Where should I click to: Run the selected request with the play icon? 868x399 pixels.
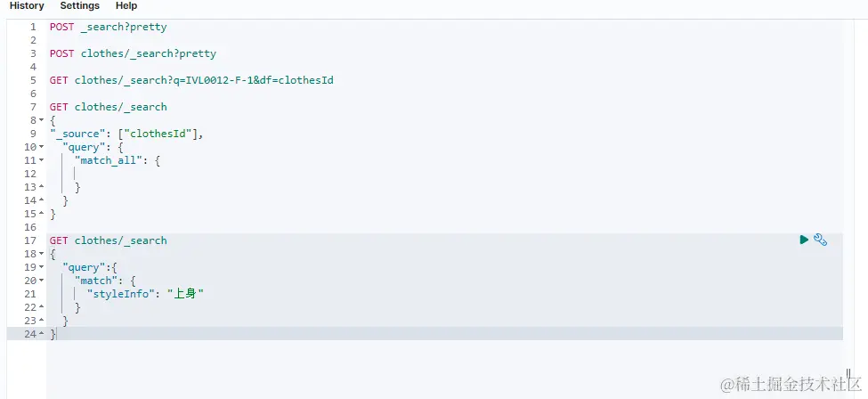pos(804,240)
